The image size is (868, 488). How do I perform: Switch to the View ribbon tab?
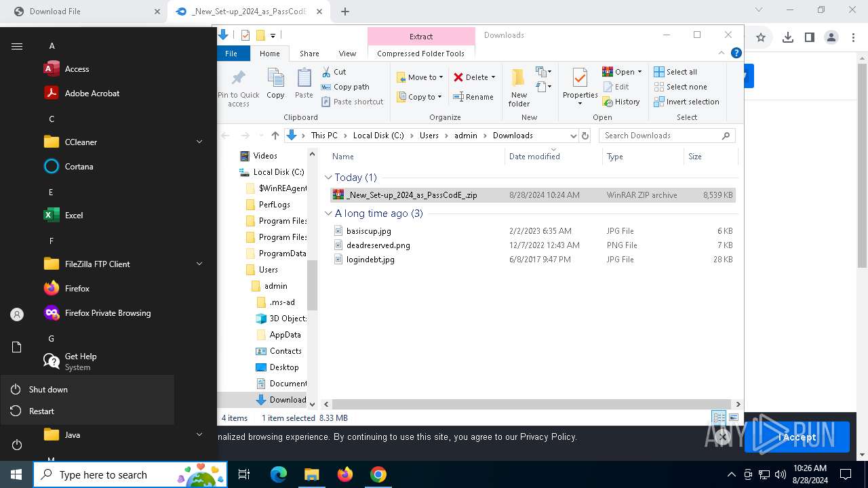(347, 54)
